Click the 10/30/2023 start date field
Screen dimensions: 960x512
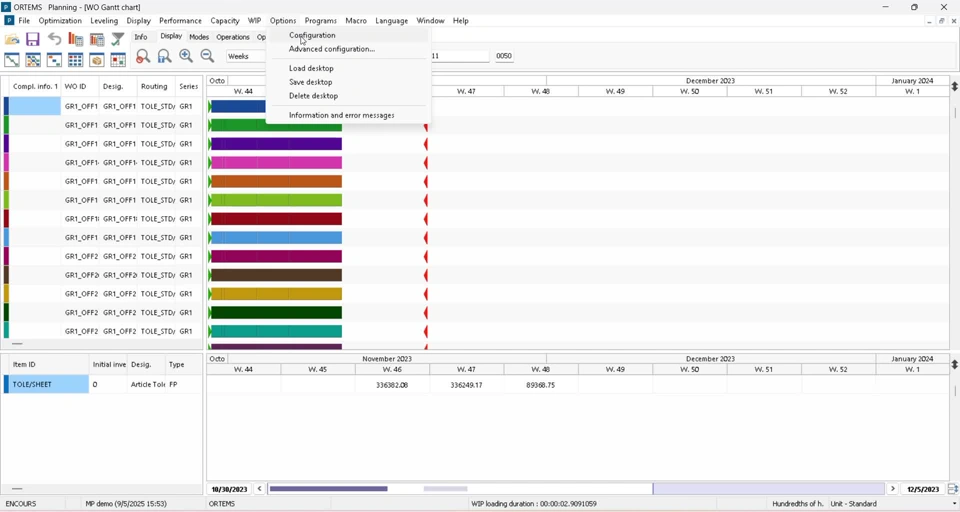coord(230,489)
